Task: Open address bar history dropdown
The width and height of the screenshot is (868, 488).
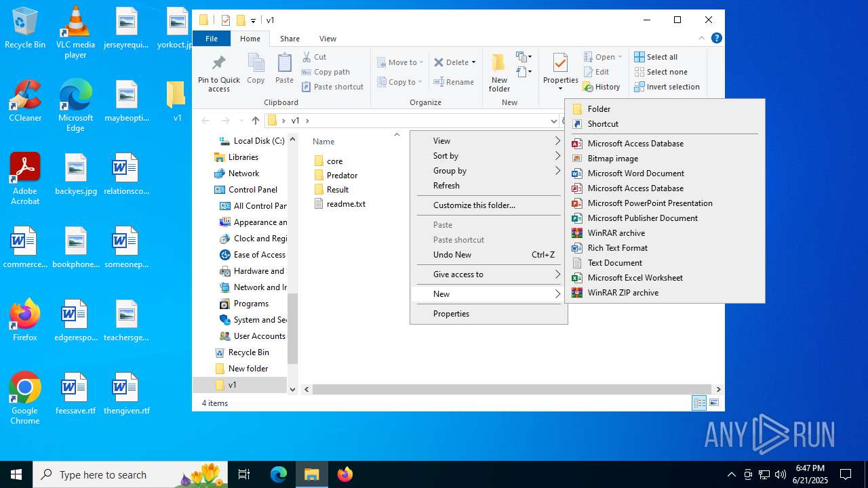Action: (x=554, y=121)
